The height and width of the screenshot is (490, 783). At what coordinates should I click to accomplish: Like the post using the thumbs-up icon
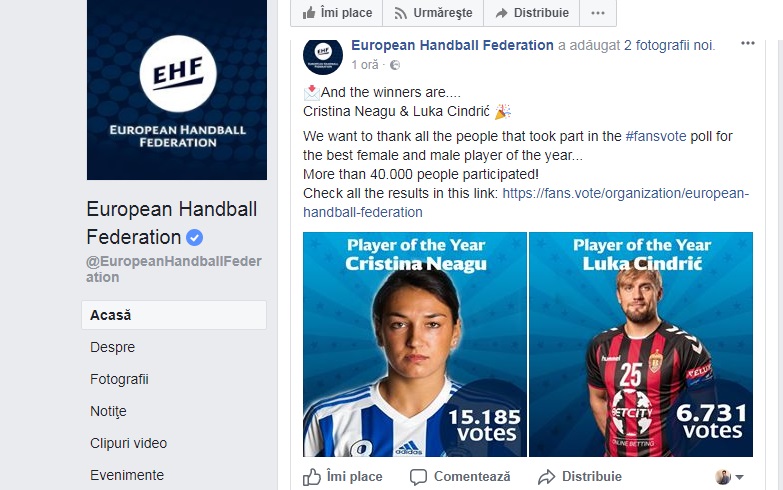coord(313,477)
